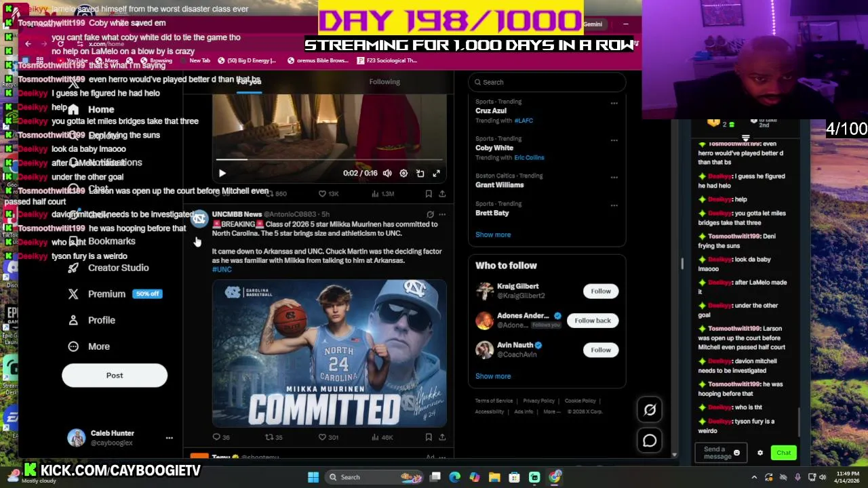Open the taskbar clock showing 11:49 PM
Viewport: 868px width, 488px height.
(848, 477)
